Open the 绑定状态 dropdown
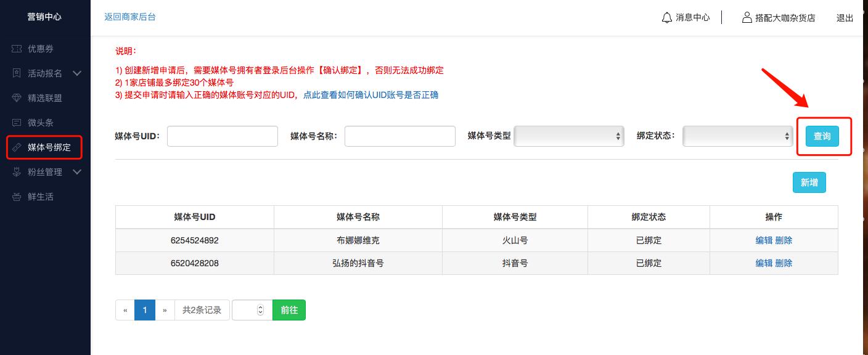Screen dimensions: 868x355 (x=737, y=136)
